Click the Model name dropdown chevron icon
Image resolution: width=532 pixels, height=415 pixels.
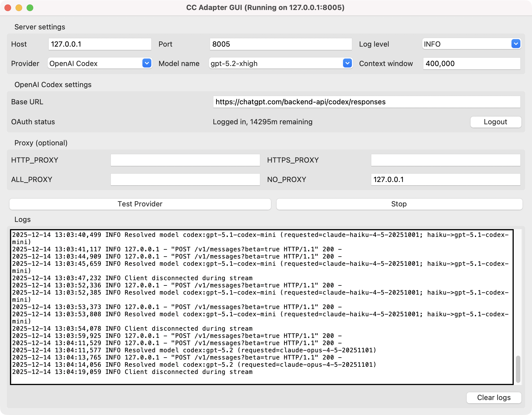(347, 63)
